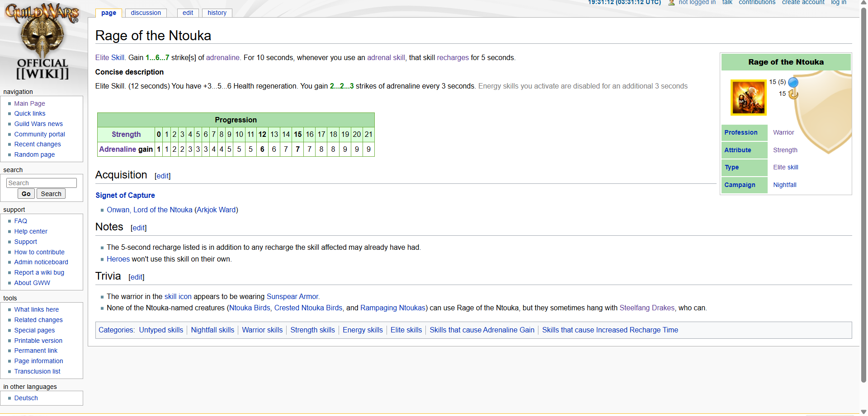Screen dimensions: 868x416
Task: Open the adrenal skill link
Action: 386,57
